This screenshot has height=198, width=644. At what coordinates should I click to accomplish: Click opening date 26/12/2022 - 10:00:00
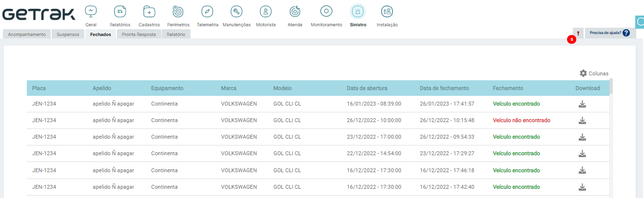point(374,121)
